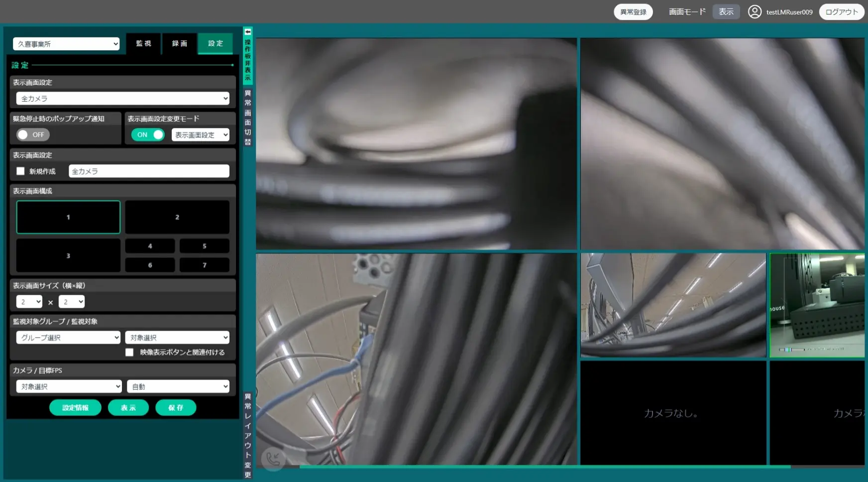Image resolution: width=868 pixels, height=482 pixels.
Task: Open the user account profile icon
Action: click(755, 11)
